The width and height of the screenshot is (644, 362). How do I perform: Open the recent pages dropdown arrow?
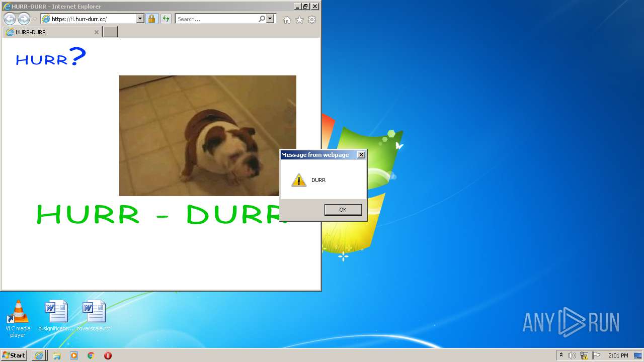pos(35,19)
